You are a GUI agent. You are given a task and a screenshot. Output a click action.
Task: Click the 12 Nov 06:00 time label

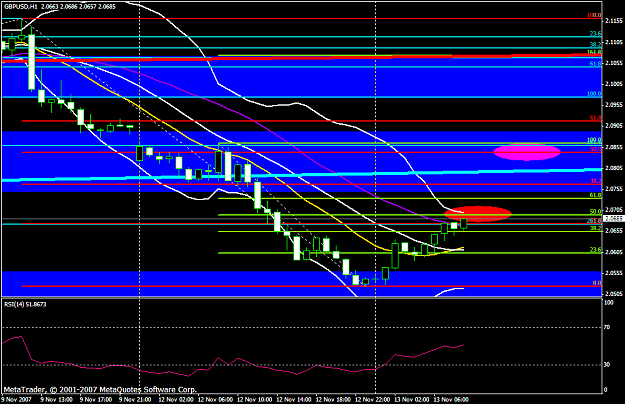tap(215, 399)
